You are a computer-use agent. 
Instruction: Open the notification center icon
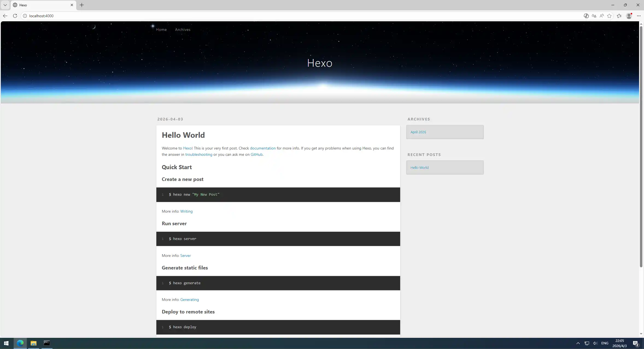click(636, 343)
